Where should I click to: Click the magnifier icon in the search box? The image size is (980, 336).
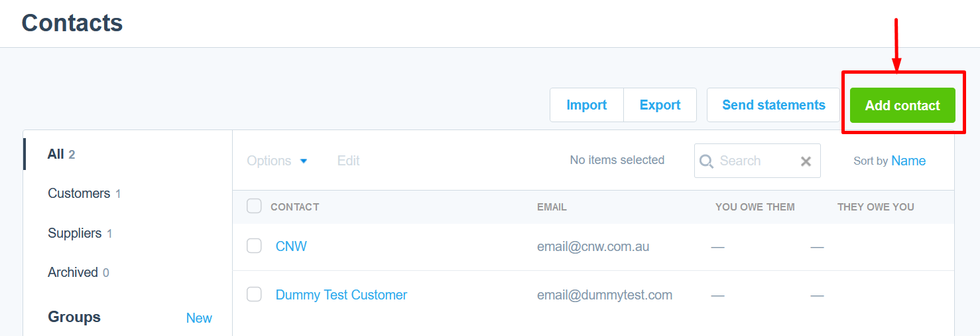coord(707,161)
